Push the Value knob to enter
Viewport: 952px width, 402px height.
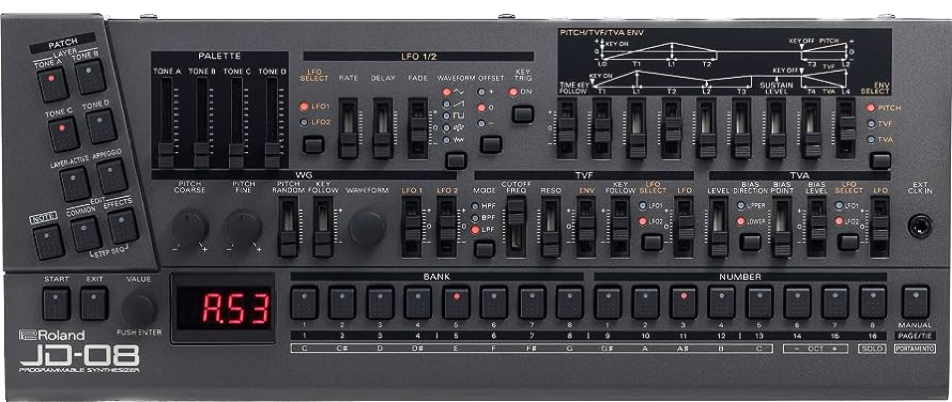pyautogui.click(x=138, y=310)
